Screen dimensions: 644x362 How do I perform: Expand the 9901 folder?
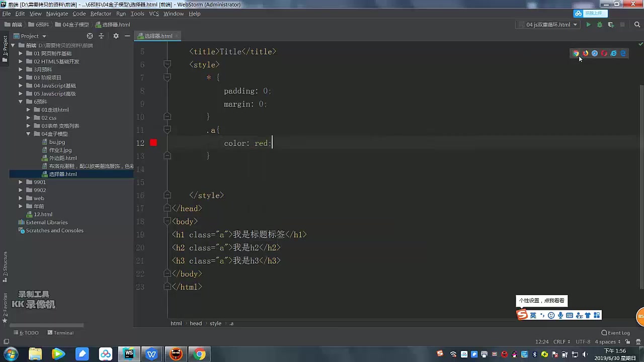21,182
